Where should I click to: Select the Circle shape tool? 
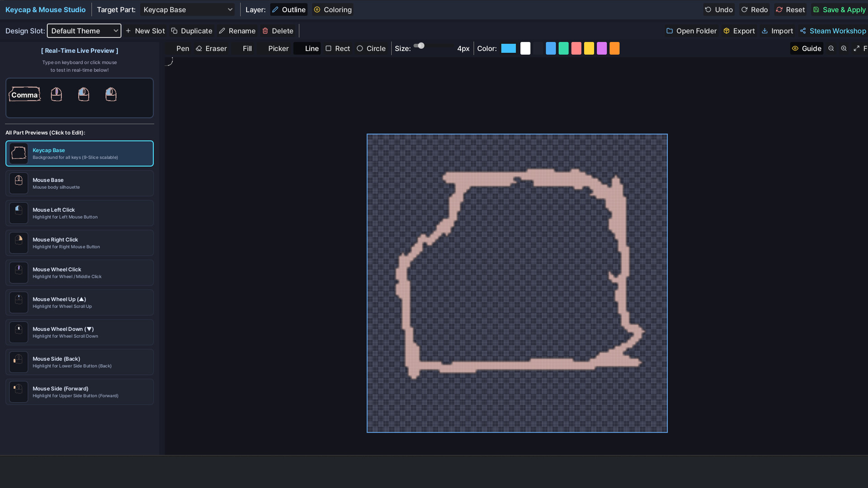pyautogui.click(x=371, y=48)
